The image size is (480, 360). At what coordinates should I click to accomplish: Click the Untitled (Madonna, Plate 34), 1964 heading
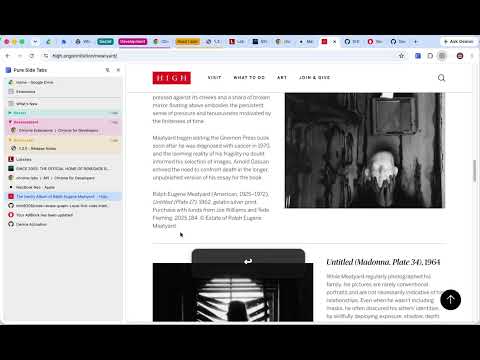tap(383, 262)
